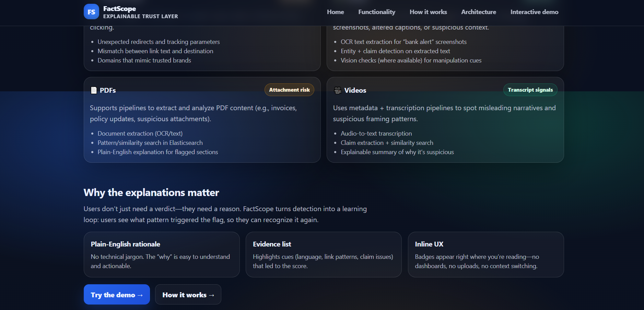Open the Functionality navigation item
This screenshot has width=644, height=310.
376,12
